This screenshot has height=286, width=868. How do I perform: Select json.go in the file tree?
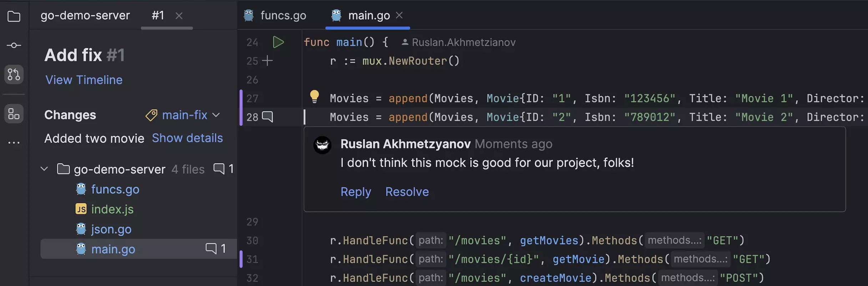(x=111, y=229)
